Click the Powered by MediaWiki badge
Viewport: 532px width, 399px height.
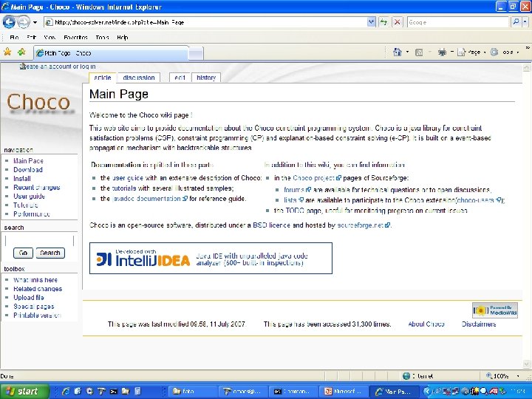pos(495,310)
